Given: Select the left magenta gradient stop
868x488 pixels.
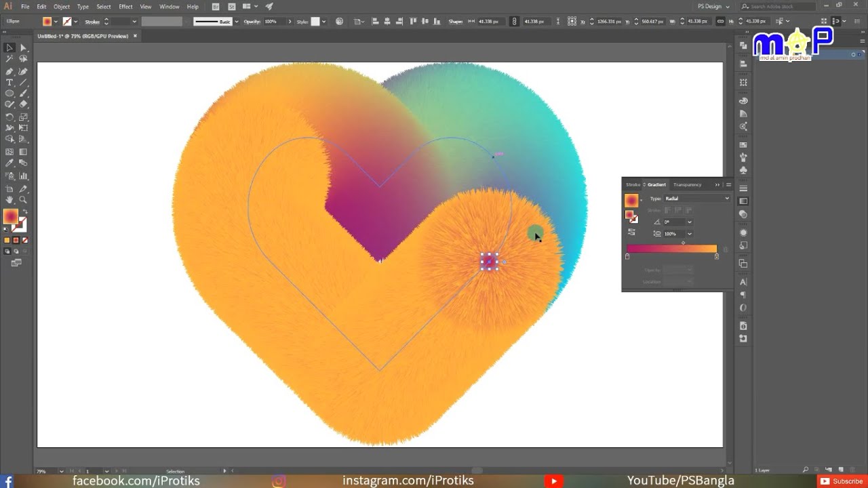Looking at the screenshot, I should [627, 256].
